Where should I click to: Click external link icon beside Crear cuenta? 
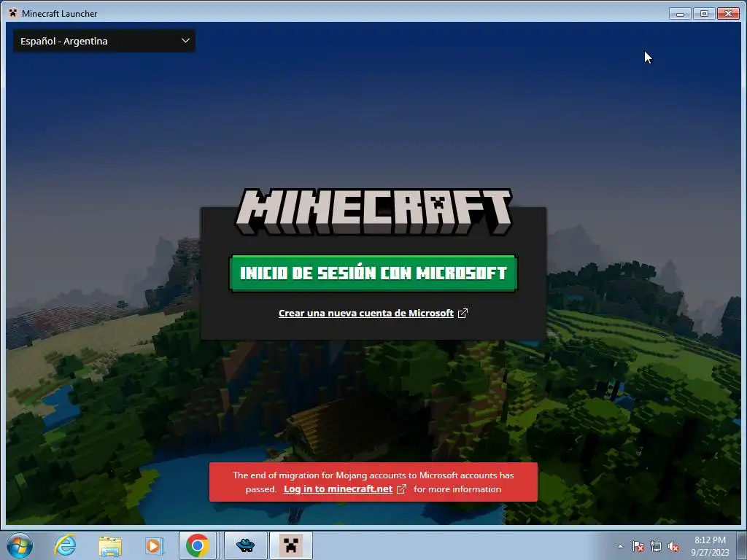[462, 313]
